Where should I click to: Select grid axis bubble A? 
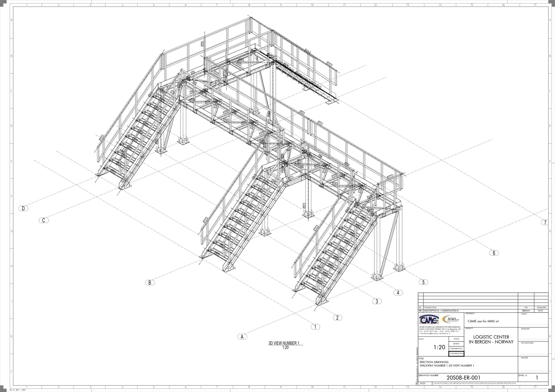pos(242,337)
